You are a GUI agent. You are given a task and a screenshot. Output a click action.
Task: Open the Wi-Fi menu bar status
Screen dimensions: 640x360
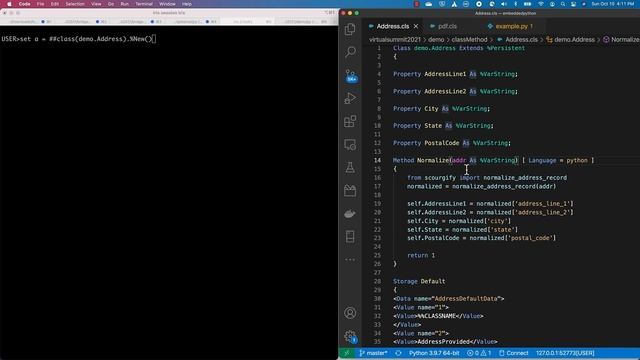coord(541,4)
